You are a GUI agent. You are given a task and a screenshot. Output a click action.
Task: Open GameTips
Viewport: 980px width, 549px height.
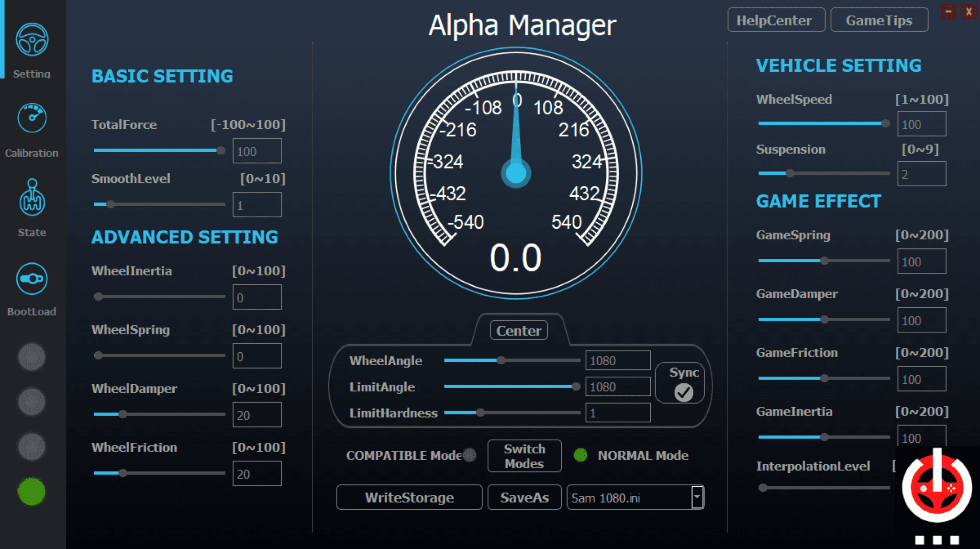(x=879, y=20)
